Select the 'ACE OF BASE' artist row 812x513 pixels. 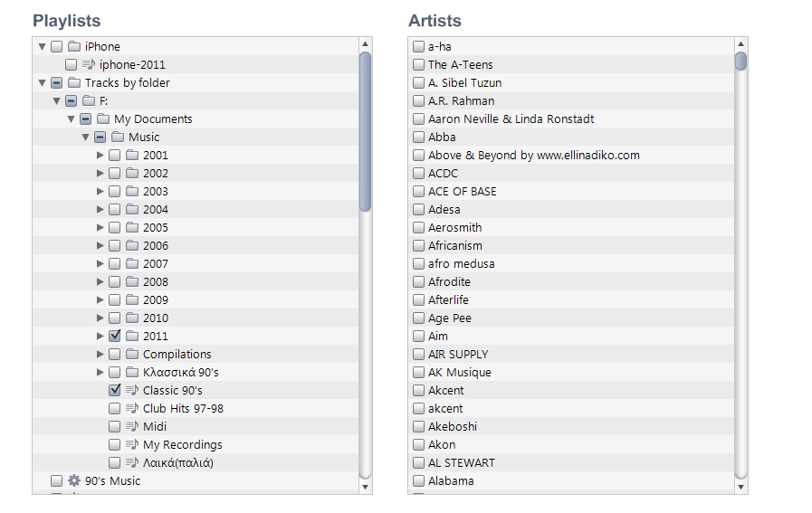571,192
